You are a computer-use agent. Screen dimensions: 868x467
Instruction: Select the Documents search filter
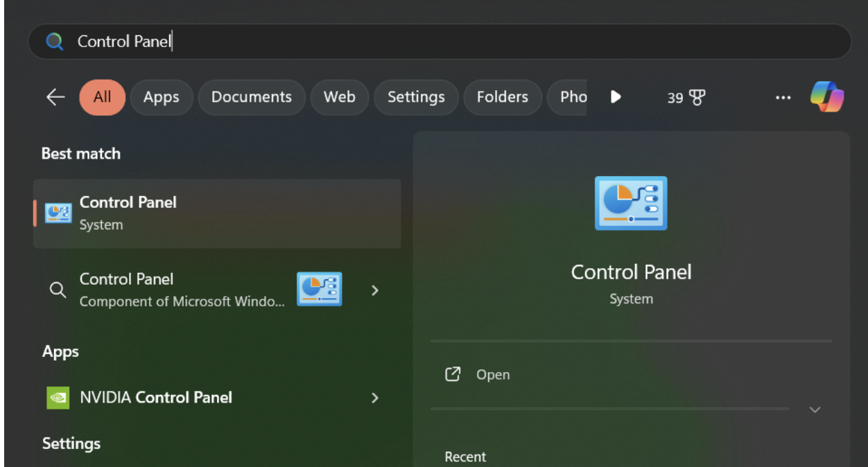click(x=251, y=97)
